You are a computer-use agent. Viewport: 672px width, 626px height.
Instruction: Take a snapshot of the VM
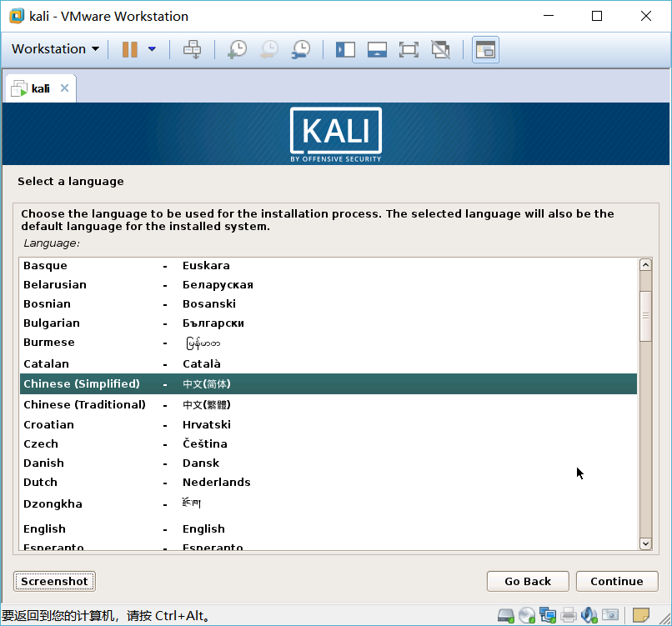pyautogui.click(x=237, y=49)
